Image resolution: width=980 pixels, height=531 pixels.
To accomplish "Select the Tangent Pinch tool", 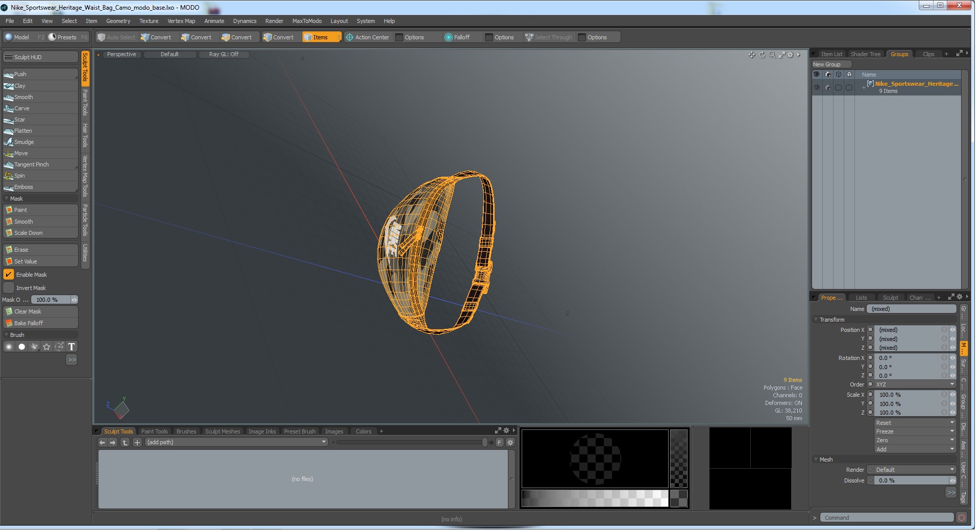I will (x=40, y=165).
